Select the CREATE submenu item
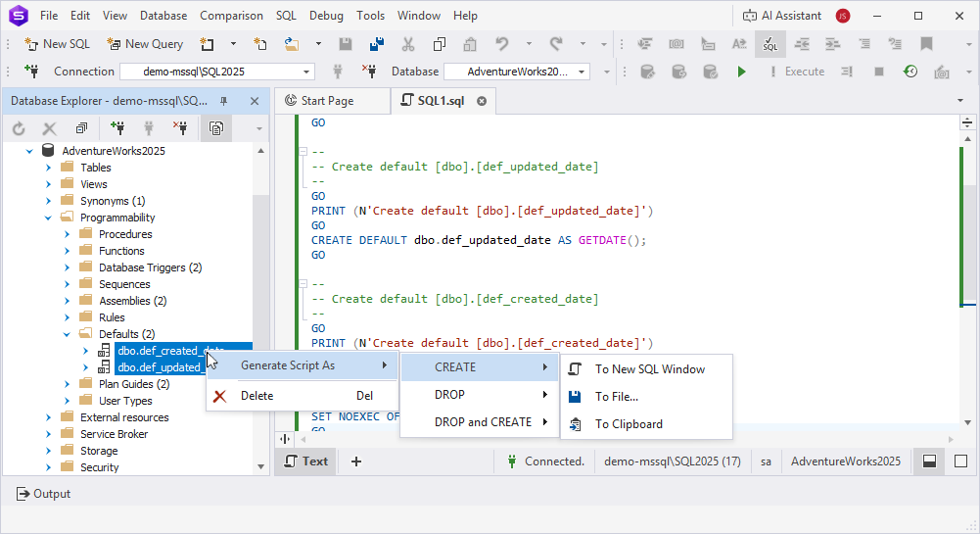The image size is (980, 534). pos(480,367)
